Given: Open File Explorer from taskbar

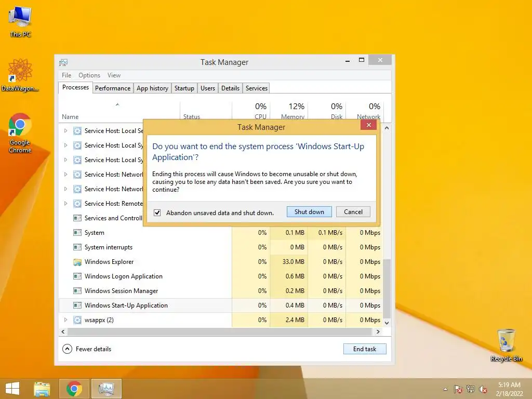Looking at the screenshot, I should click(42, 389).
